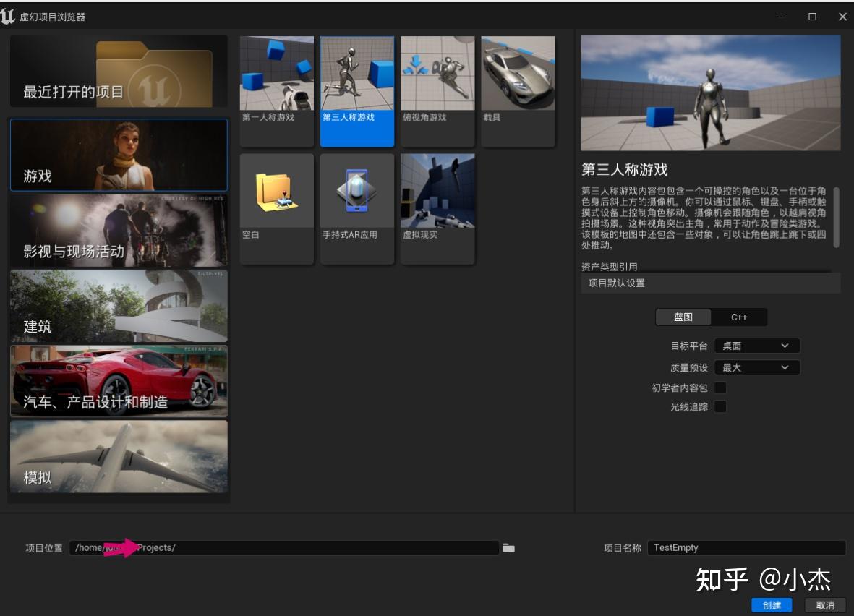Viewport: 854px width, 616px height.
Task: Choose the 载具 template icon
Action: [518, 72]
